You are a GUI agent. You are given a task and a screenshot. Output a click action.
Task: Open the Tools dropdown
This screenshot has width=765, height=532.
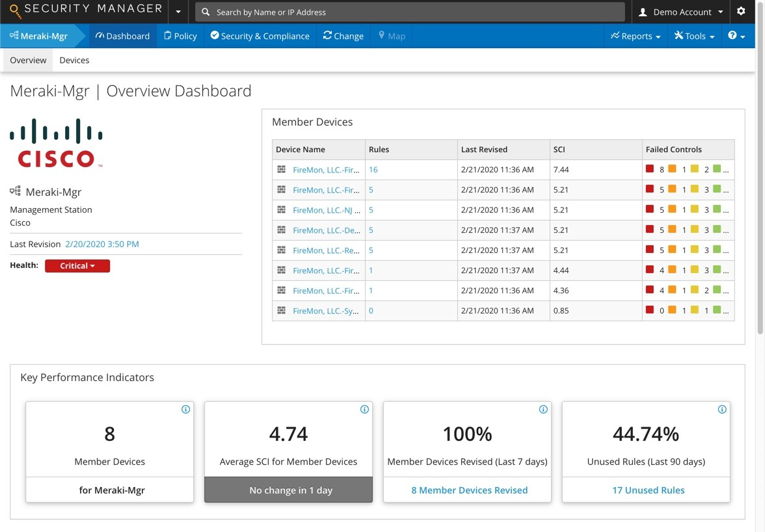tap(693, 36)
